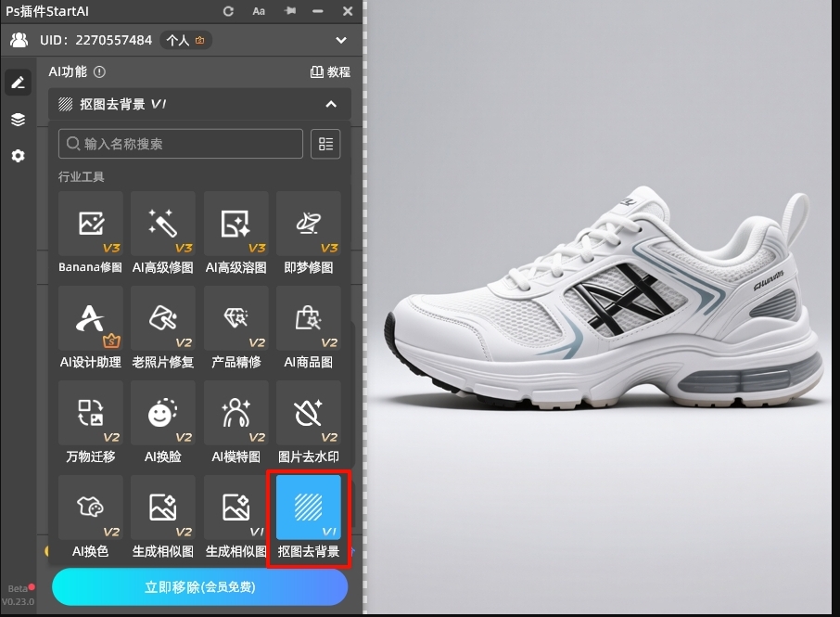This screenshot has width=840, height=617.
Task: Toggle the tool list view layout
Action: tap(325, 144)
